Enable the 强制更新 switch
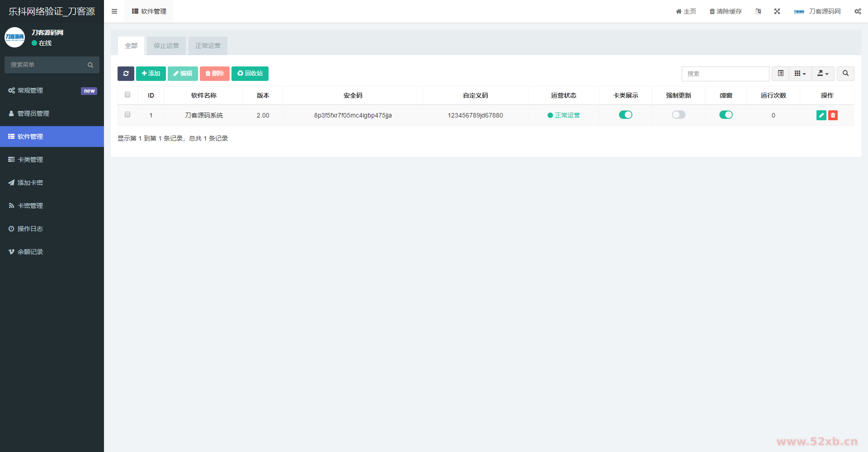This screenshot has width=868, height=452. [x=678, y=115]
